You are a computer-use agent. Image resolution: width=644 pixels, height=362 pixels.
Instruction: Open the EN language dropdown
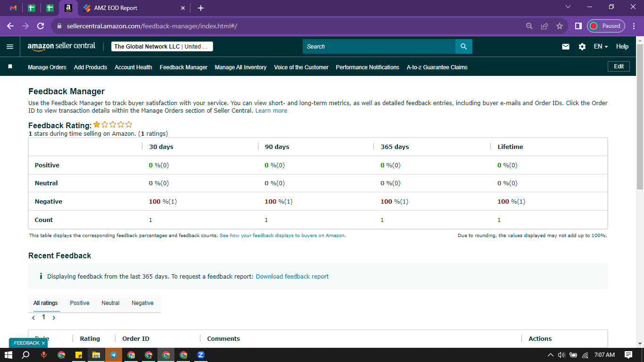click(601, 47)
